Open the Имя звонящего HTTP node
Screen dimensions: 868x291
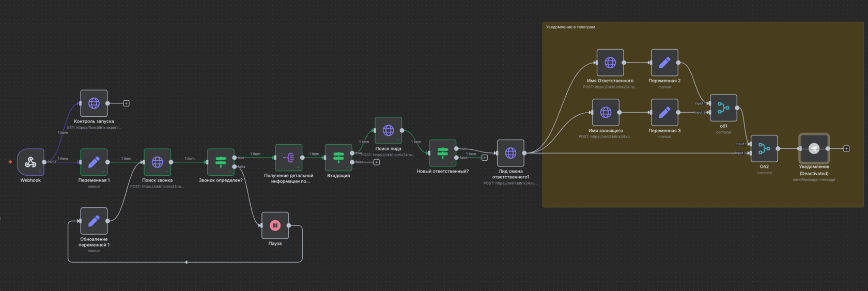(606, 112)
